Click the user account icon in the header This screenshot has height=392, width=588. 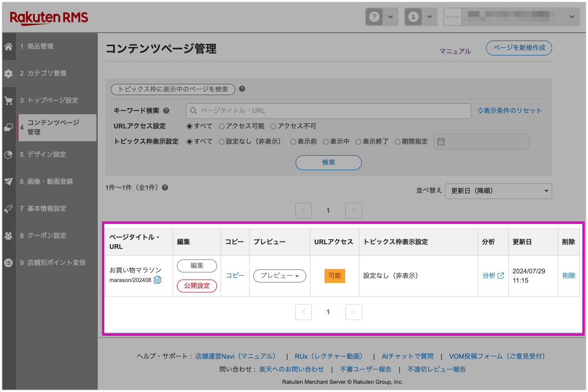(413, 17)
